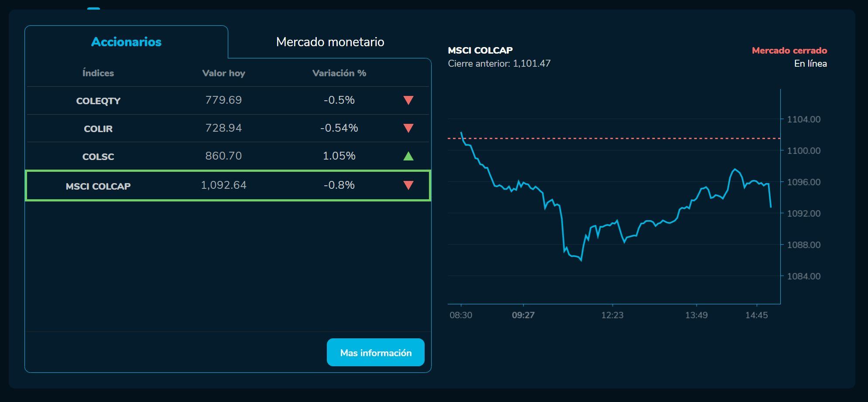
Task: Click the red down arrow for MSCI COLCAP
Action: click(x=408, y=185)
